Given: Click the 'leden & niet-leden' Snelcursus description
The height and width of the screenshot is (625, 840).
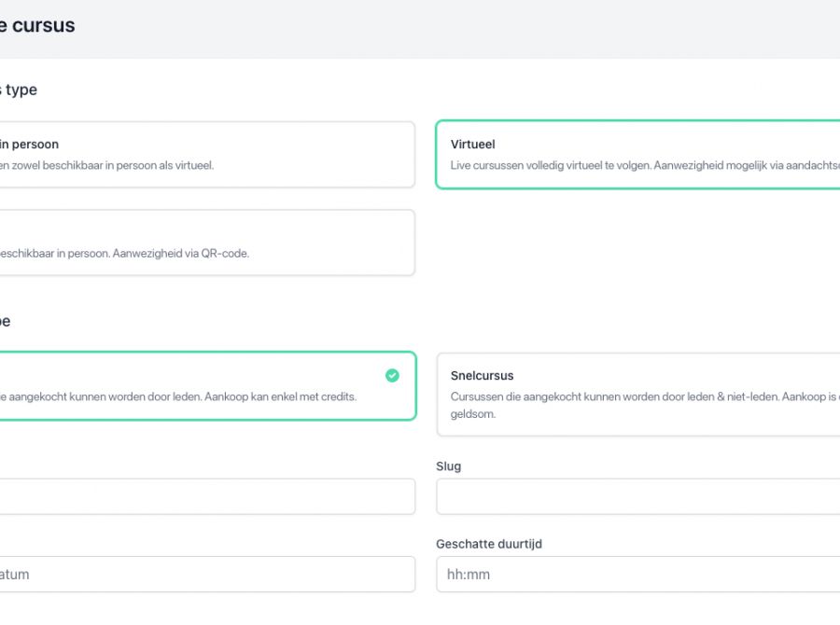Looking at the screenshot, I should pos(644,396).
